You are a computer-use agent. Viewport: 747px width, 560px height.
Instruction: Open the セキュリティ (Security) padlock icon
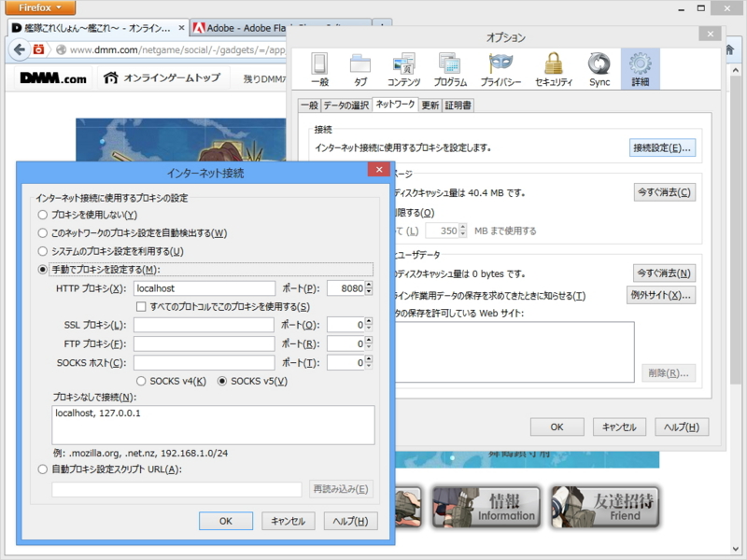click(554, 69)
